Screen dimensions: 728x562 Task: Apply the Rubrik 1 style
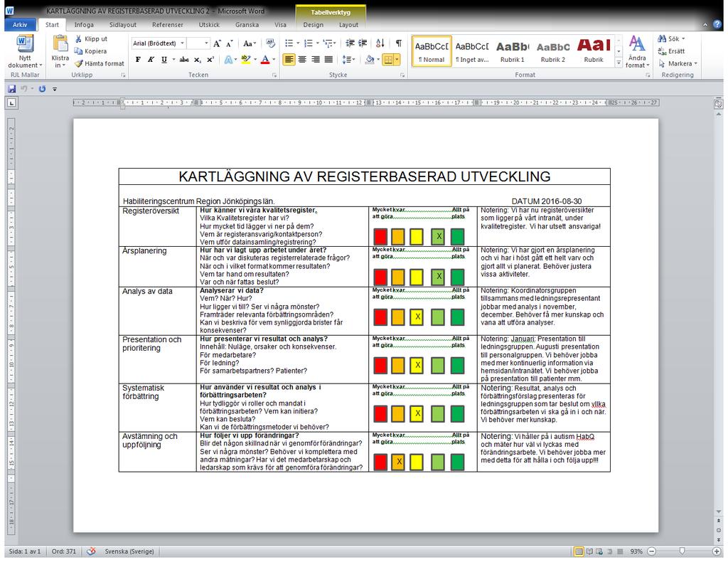(512, 51)
